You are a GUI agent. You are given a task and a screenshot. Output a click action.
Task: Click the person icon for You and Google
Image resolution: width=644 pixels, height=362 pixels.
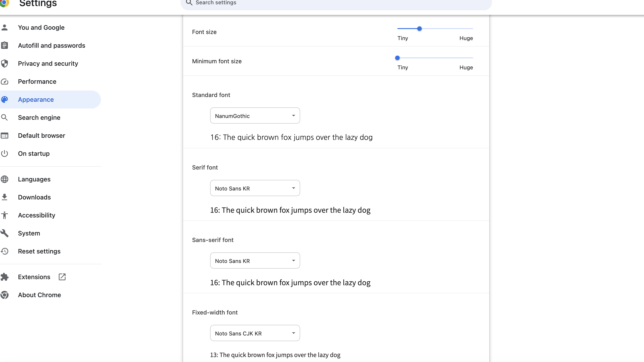5,27
